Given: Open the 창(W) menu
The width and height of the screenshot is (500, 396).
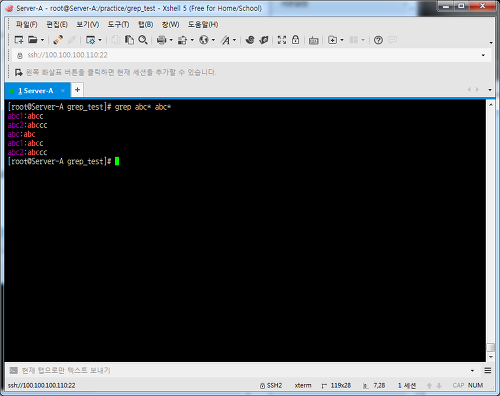Looking at the screenshot, I should click(170, 24).
